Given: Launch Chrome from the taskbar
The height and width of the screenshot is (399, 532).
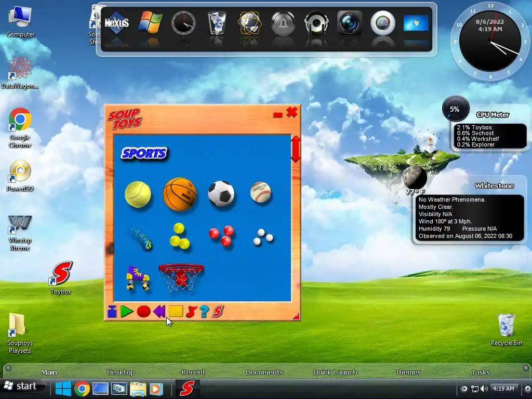Looking at the screenshot, I should (82, 389).
